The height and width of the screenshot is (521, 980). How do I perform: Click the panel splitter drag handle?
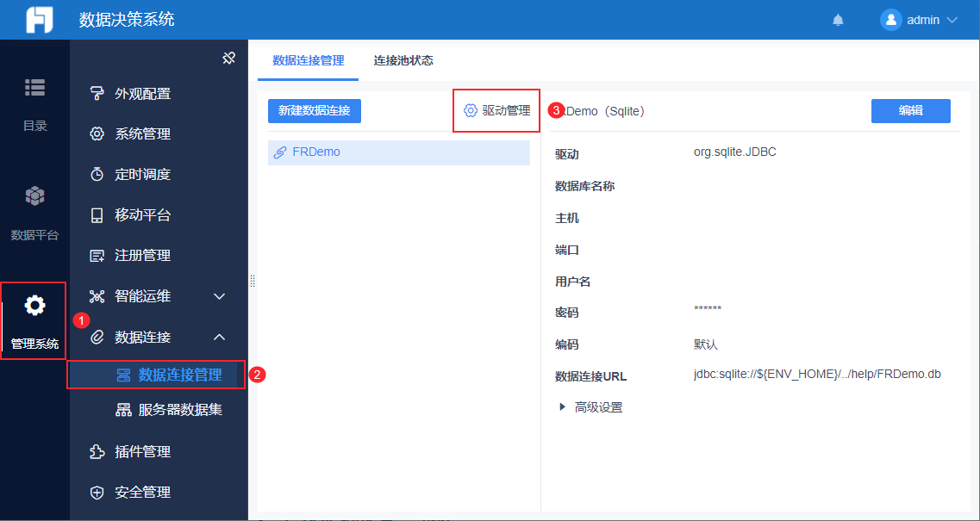coord(253,281)
